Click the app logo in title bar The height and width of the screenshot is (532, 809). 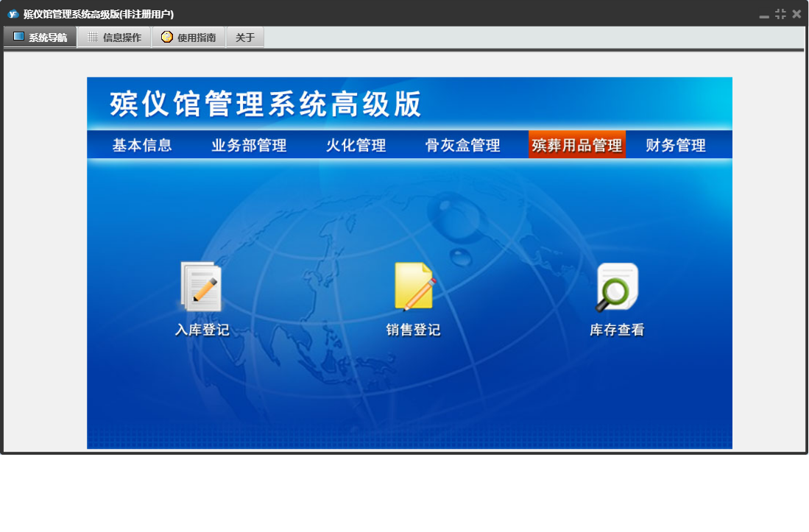[x=13, y=14]
